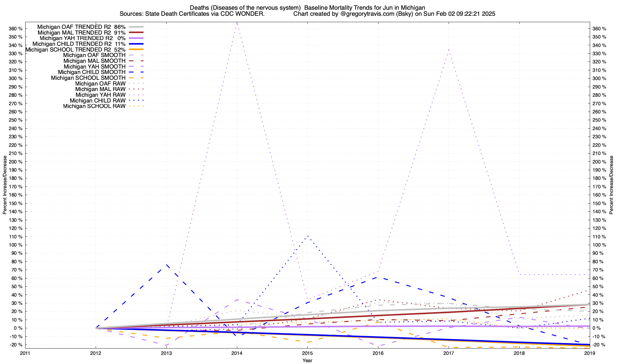Click the Michigan SCHOOL TRENDED orange swatch

tap(136, 49)
